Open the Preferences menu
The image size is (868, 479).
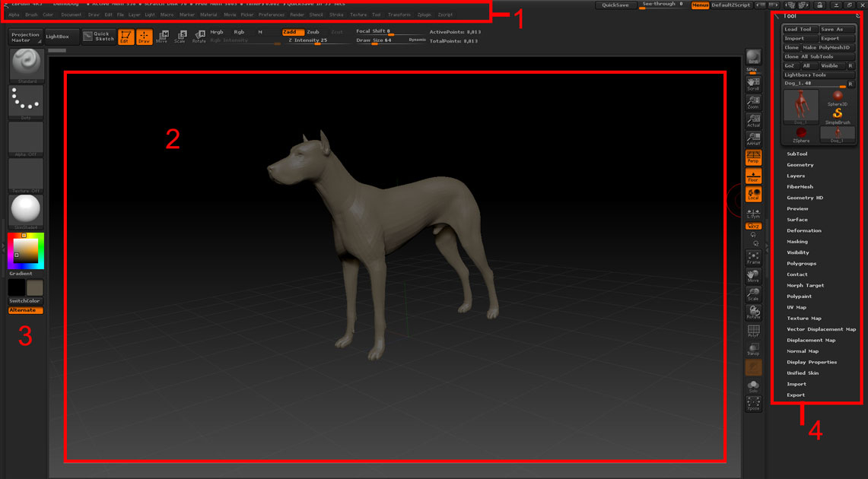click(272, 15)
